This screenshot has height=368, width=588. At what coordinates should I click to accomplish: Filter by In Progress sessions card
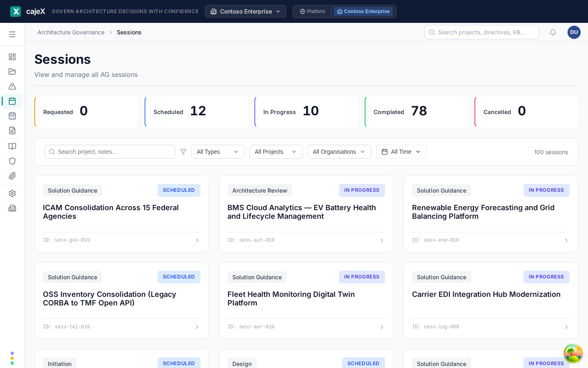pyautogui.click(x=306, y=112)
